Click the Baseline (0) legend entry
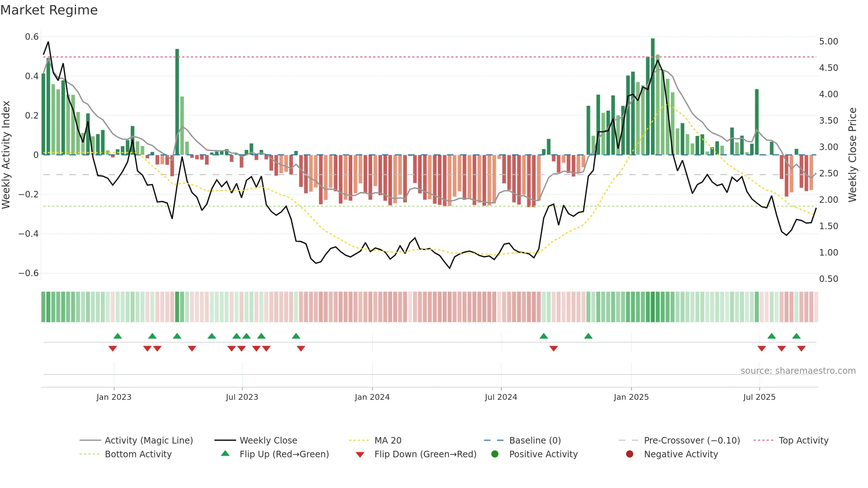868x488 pixels. (x=522, y=440)
